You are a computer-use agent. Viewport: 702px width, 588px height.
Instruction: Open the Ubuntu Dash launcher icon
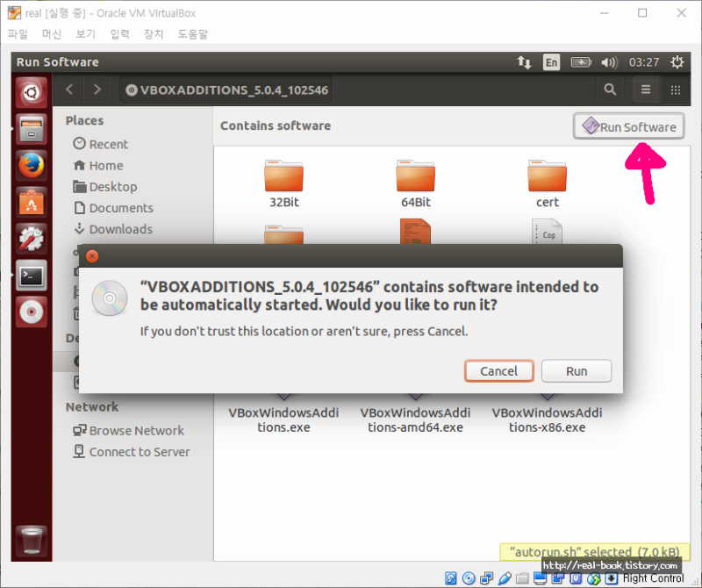(x=32, y=93)
